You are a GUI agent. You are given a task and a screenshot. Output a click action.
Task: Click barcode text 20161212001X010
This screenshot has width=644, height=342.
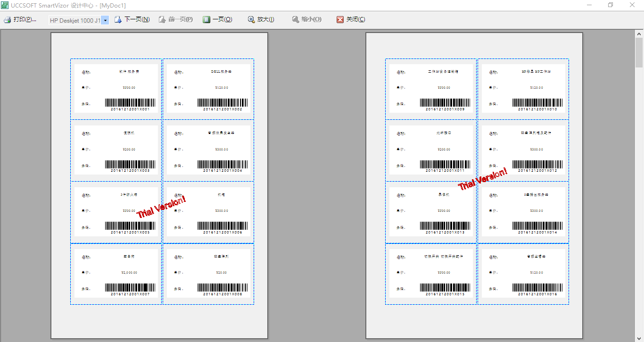pos(537,109)
